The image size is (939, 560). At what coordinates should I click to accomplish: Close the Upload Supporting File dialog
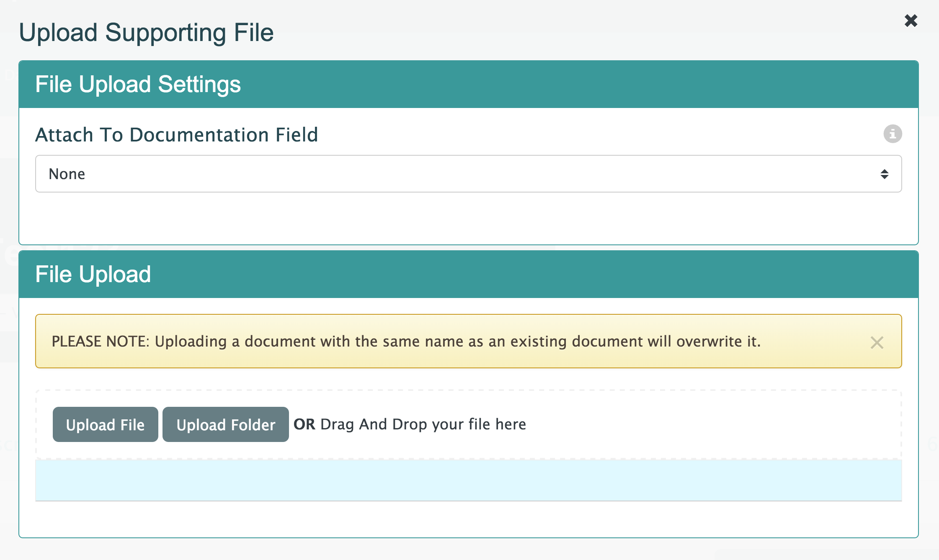911,21
